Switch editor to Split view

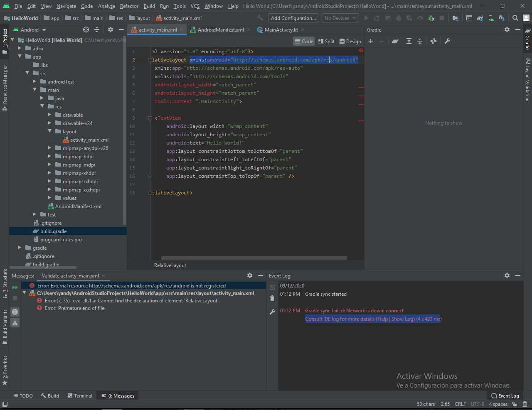326,41
